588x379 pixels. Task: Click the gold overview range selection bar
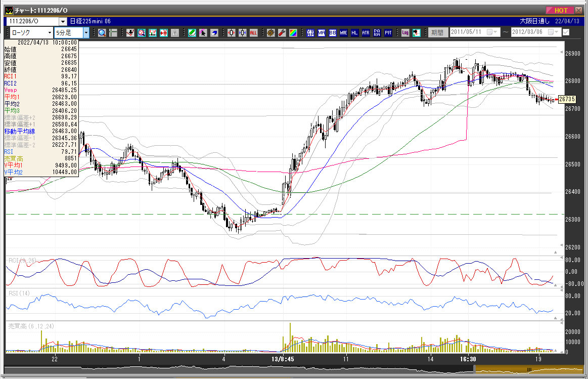coord(530,370)
